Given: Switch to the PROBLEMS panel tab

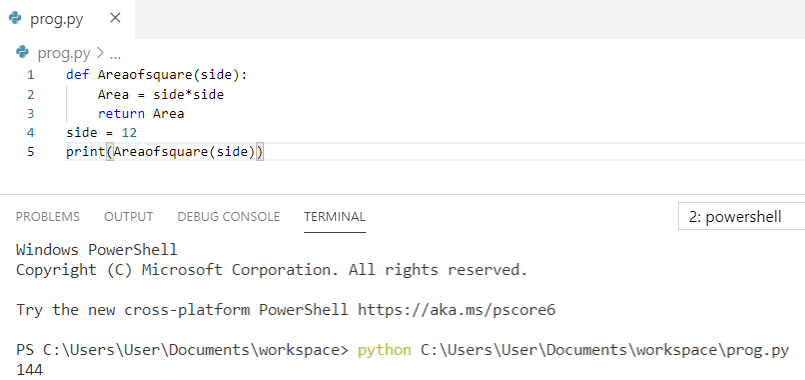Looking at the screenshot, I should point(48,217).
